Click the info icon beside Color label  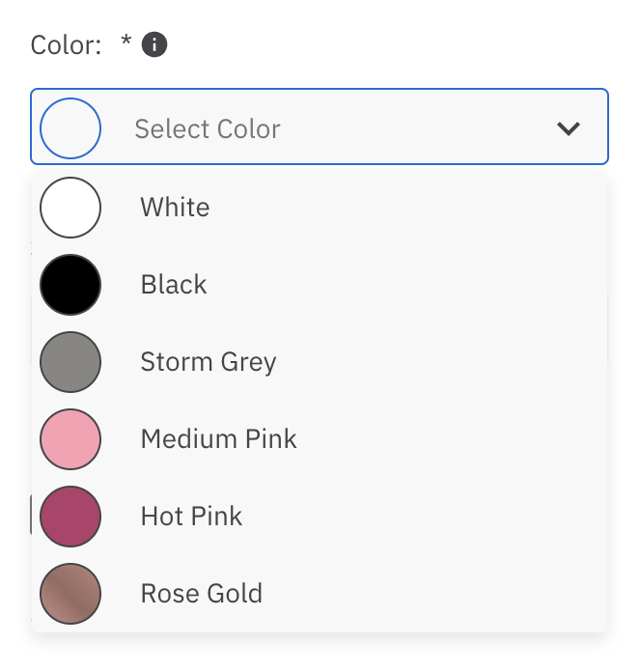point(154,44)
